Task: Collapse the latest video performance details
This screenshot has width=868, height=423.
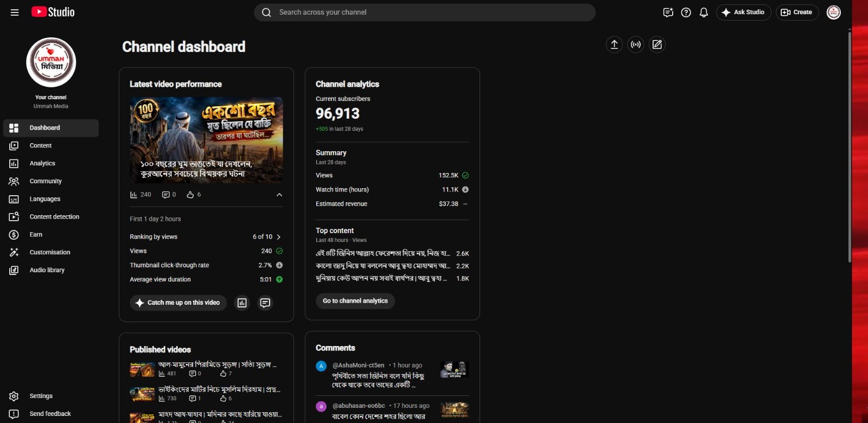Action: (279, 195)
